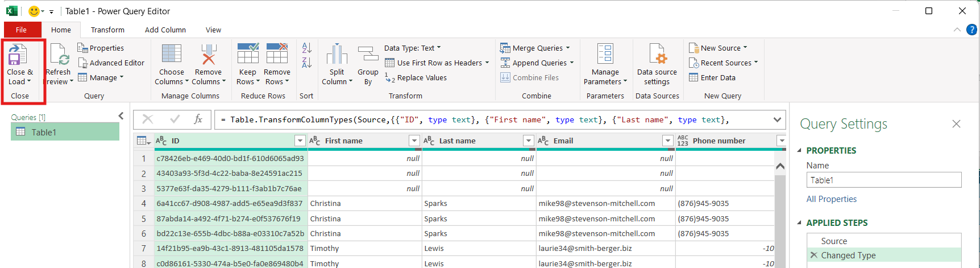Click the Split Column icon
The width and height of the screenshot is (980, 268).
337,55
